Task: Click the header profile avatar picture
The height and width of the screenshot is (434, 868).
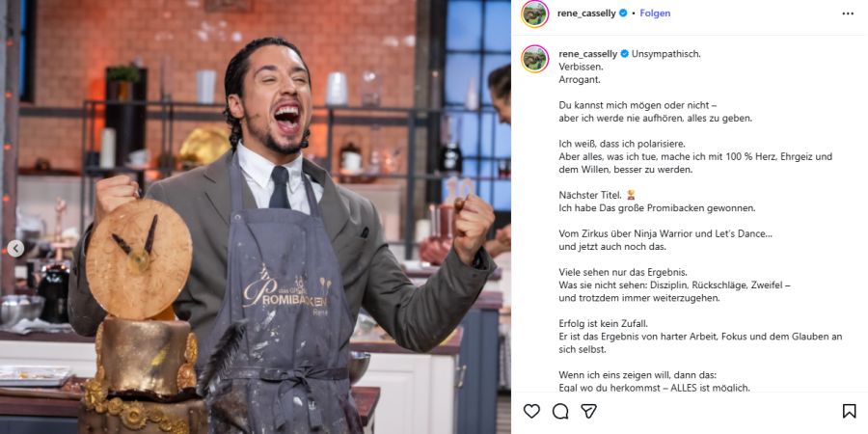Action: (x=534, y=14)
